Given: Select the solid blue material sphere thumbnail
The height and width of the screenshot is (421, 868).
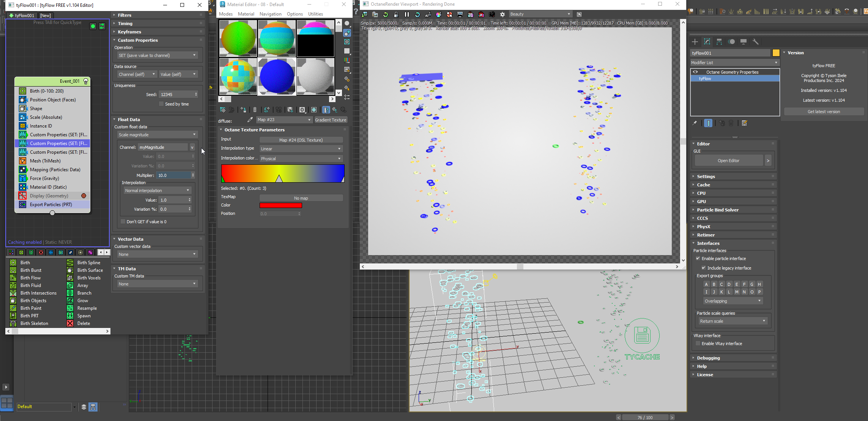Looking at the screenshot, I should click(x=277, y=76).
